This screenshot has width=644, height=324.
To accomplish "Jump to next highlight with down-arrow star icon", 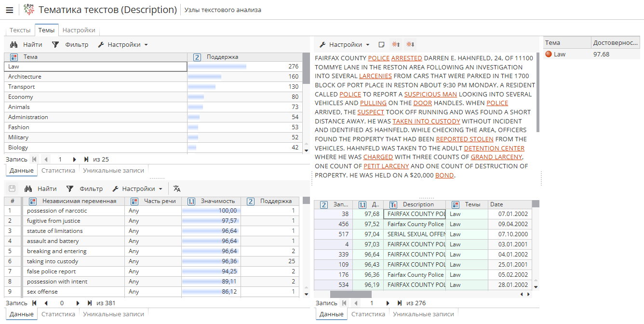I will (x=410, y=44).
